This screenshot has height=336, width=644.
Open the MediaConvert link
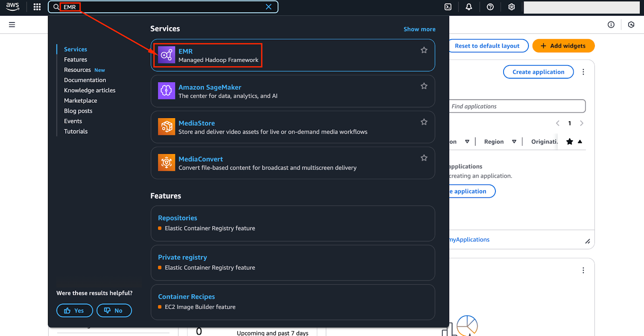point(200,159)
